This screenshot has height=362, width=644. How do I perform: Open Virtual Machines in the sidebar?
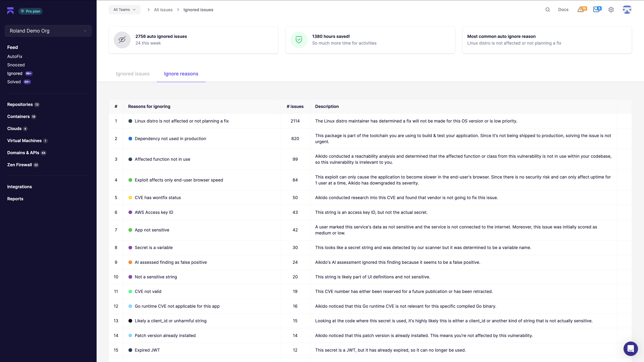(x=24, y=141)
